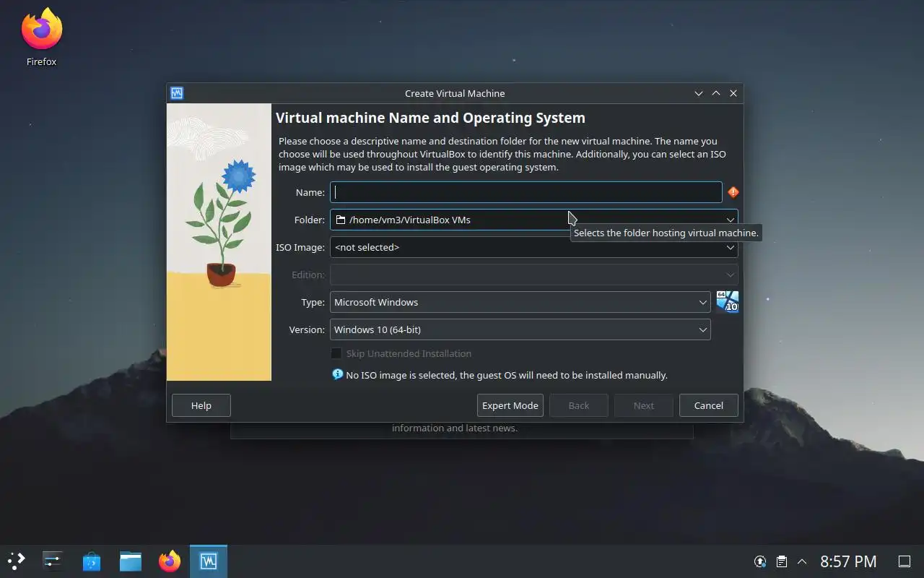The height and width of the screenshot is (578, 924).
Task: Click the blue info icon about no ISO
Action: [337, 374]
